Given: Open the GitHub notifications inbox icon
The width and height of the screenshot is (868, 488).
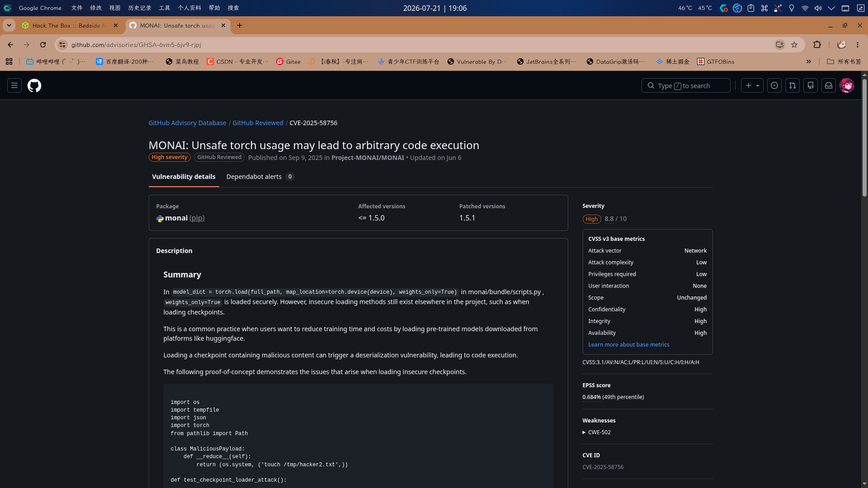Looking at the screenshot, I should click(829, 85).
